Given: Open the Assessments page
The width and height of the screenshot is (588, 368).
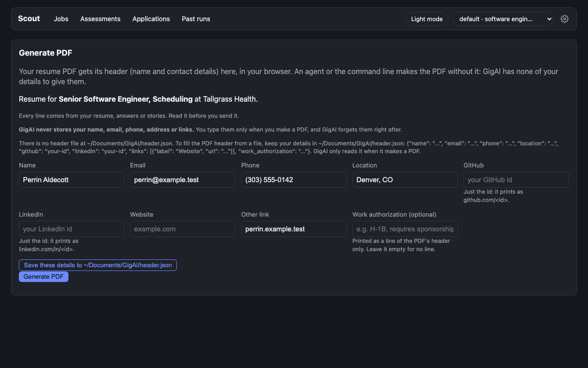Looking at the screenshot, I should tap(100, 19).
